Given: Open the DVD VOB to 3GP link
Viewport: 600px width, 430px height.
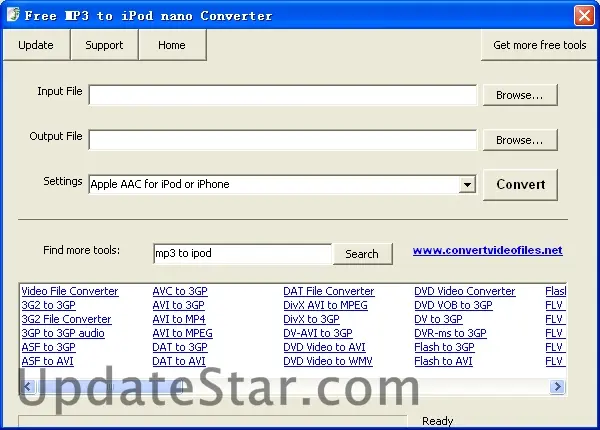Looking at the screenshot, I should tap(453, 305).
